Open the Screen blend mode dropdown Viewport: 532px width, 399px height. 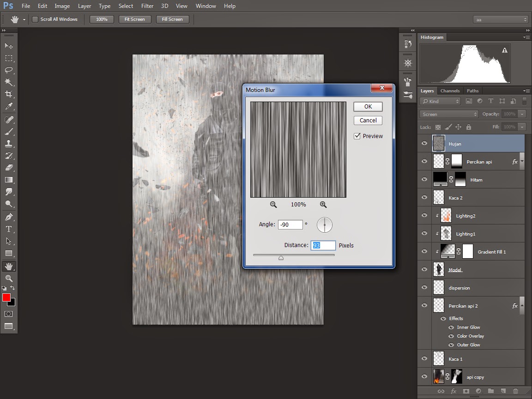click(x=449, y=114)
